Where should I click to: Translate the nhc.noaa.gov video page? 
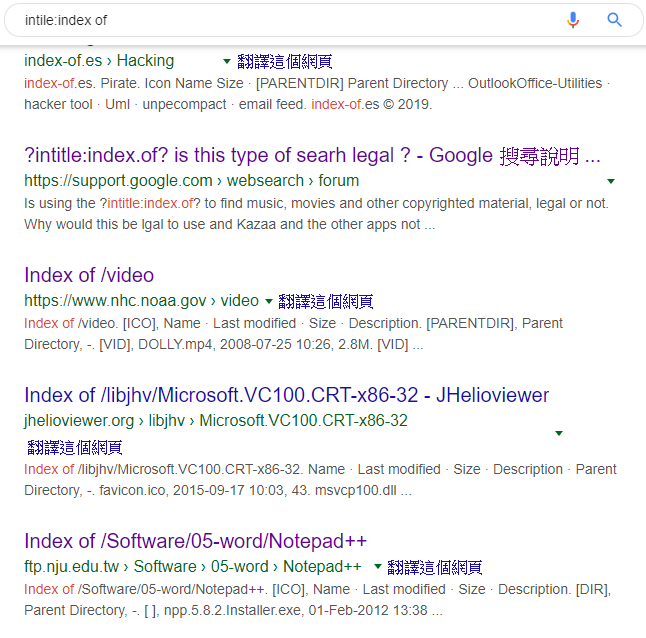tap(326, 301)
